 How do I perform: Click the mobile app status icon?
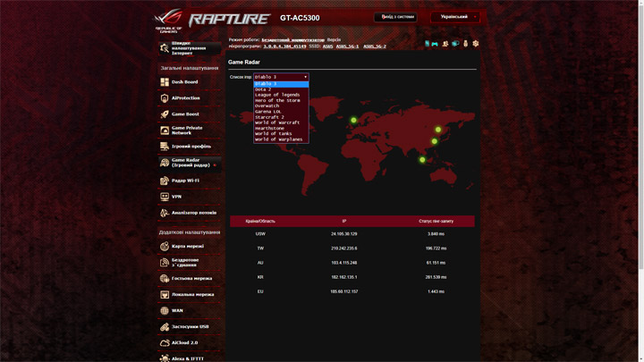point(428,44)
